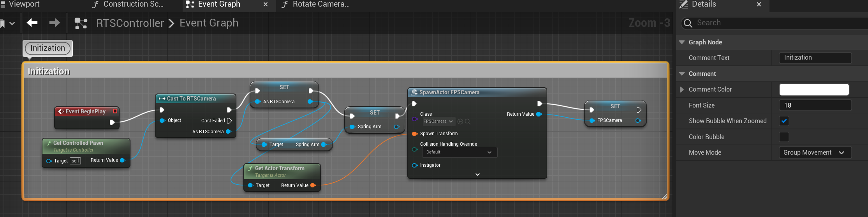Click RTSController in the breadcrumb
The image size is (868, 217).
coord(130,23)
